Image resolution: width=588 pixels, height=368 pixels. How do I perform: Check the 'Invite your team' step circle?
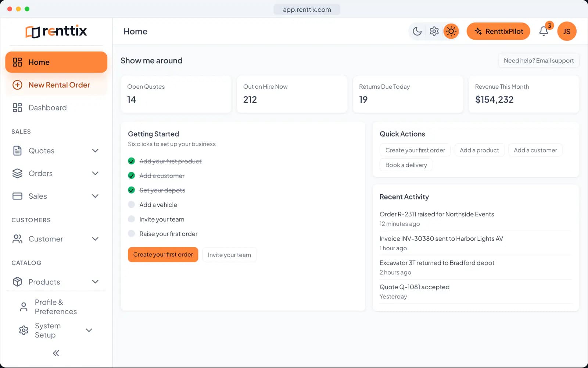[x=131, y=219]
